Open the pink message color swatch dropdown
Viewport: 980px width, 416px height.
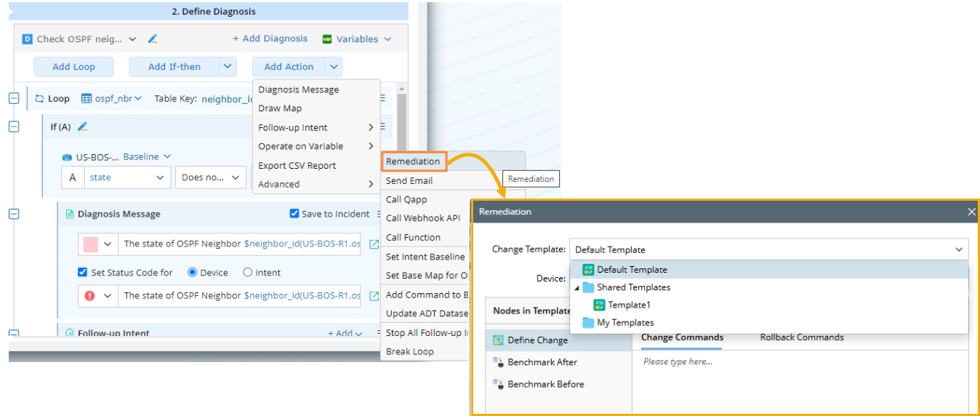click(x=97, y=244)
